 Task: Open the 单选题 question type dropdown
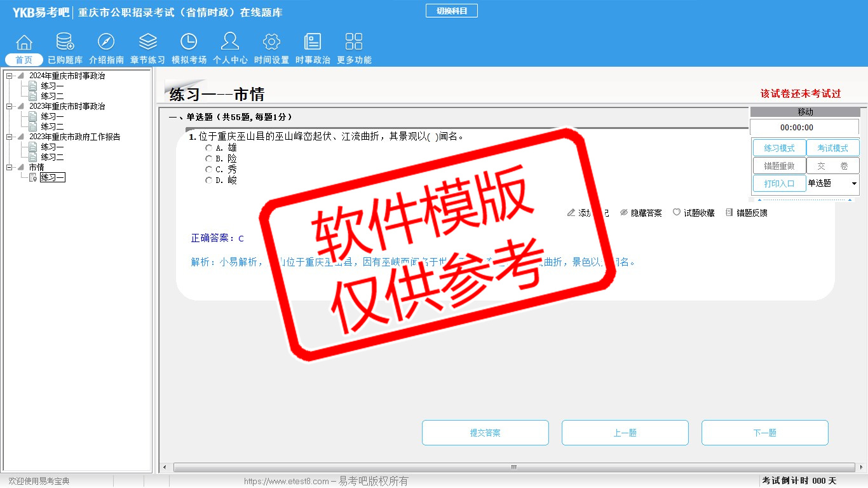(853, 184)
